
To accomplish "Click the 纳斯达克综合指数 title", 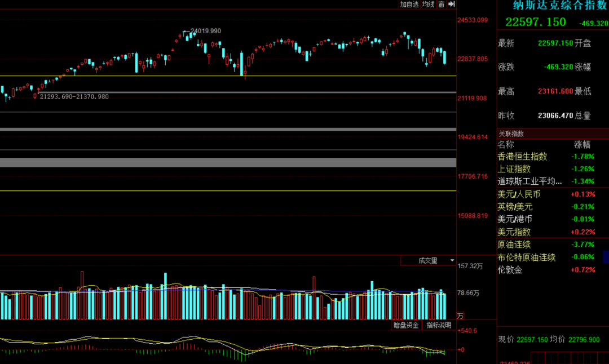I will coord(560,5).
